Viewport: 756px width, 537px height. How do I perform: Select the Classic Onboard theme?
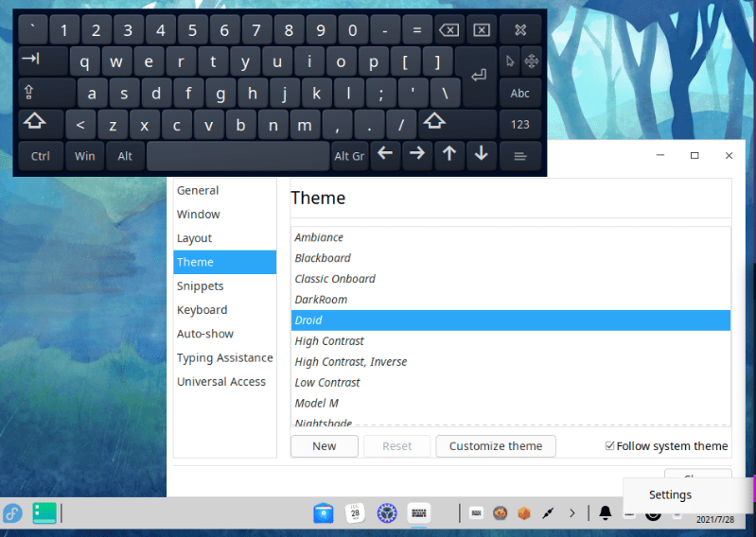coord(511,279)
